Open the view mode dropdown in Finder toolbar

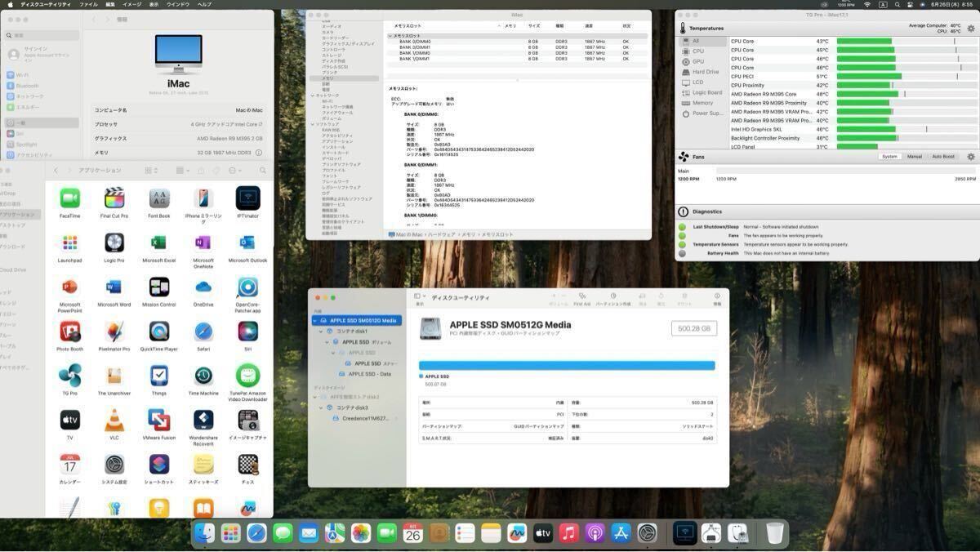pyautogui.click(x=151, y=171)
